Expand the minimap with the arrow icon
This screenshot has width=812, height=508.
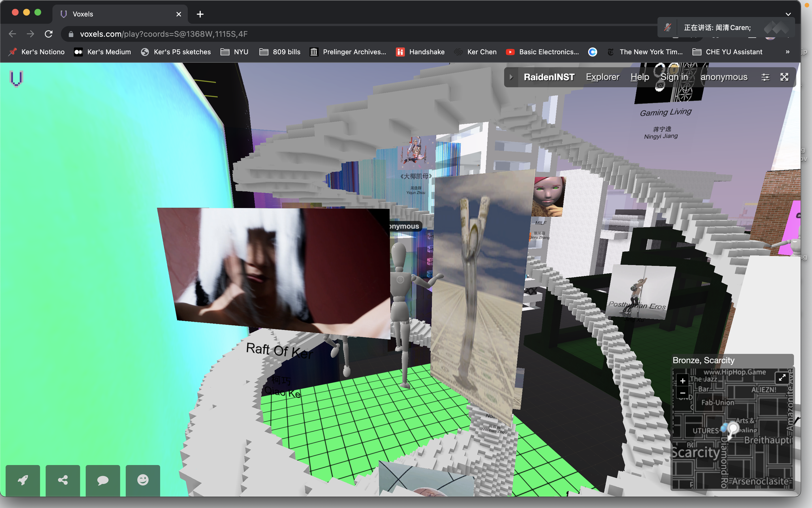[x=782, y=378]
